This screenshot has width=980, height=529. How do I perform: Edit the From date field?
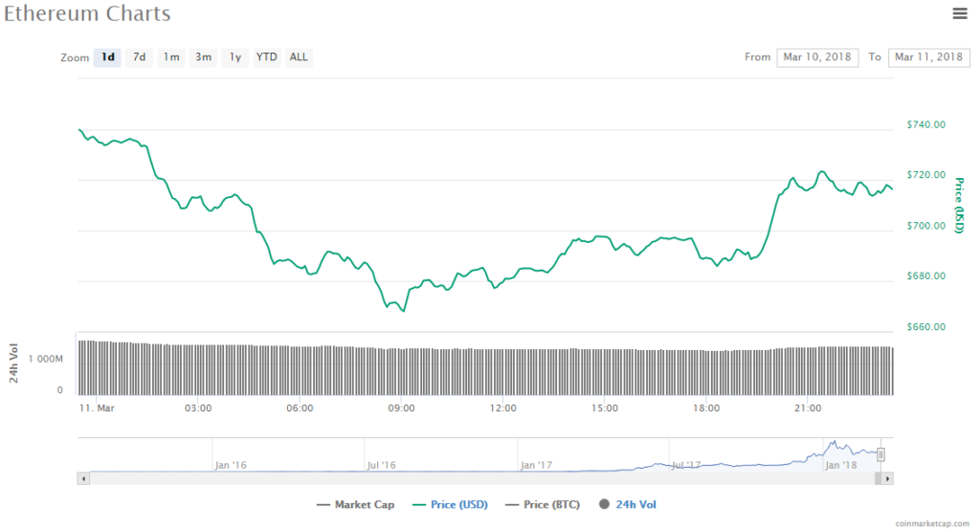(817, 57)
